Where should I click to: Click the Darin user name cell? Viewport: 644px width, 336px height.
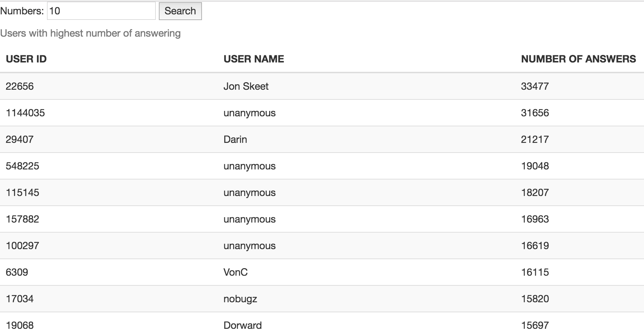click(235, 139)
